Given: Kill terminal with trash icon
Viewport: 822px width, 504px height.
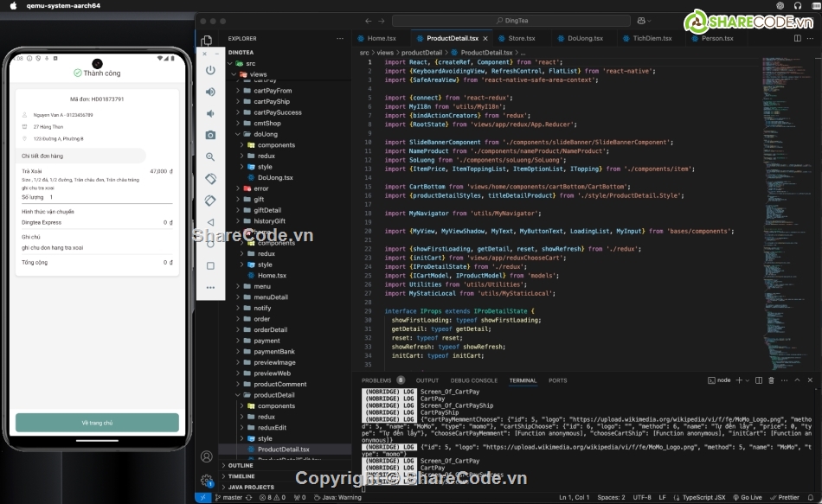Looking at the screenshot, I should [771, 380].
